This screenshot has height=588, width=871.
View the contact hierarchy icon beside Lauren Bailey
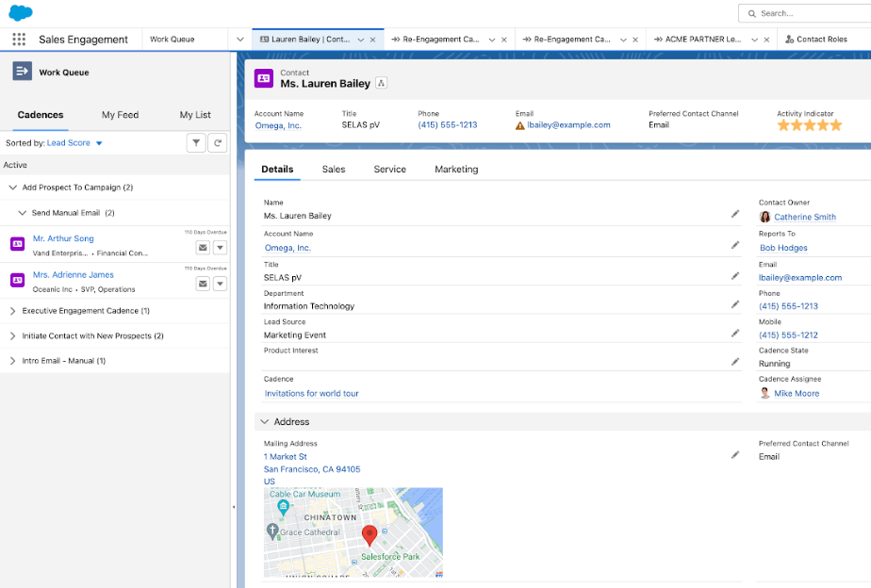381,83
